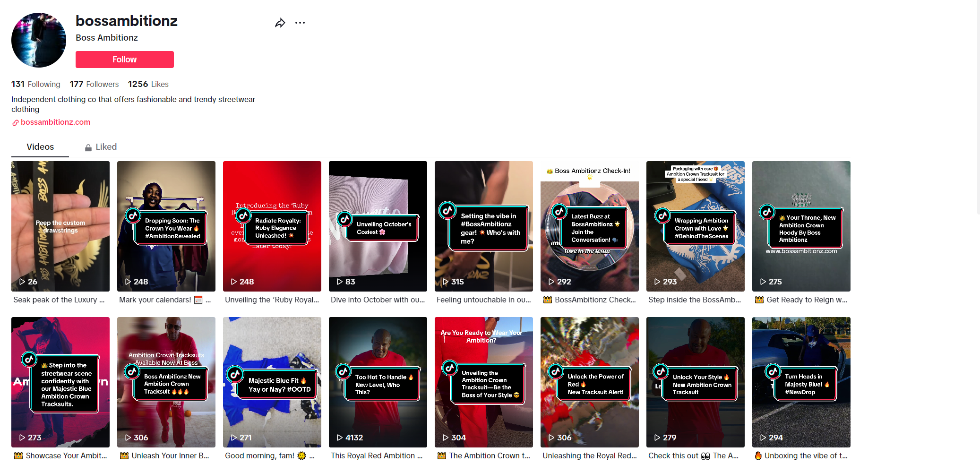Click caption 'Unveiling the 'Ruby Royal...'
This screenshot has width=980, height=464.
click(272, 300)
